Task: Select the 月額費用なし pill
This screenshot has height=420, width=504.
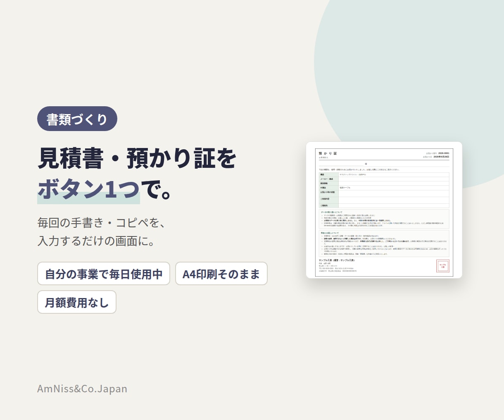Action: [77, 302]
